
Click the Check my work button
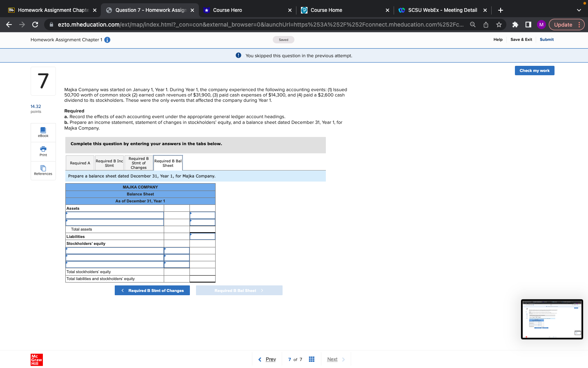(x=534, y=70)
